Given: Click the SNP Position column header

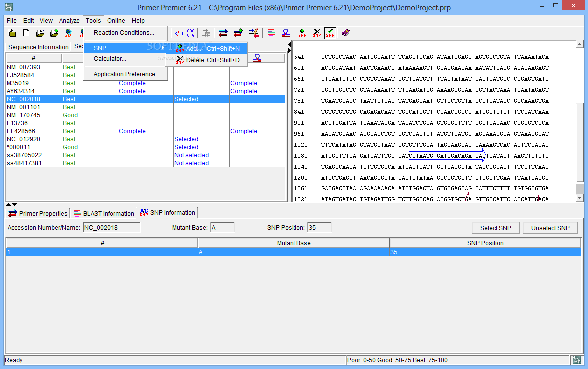Looking at the screenshot, I should 485,243.
